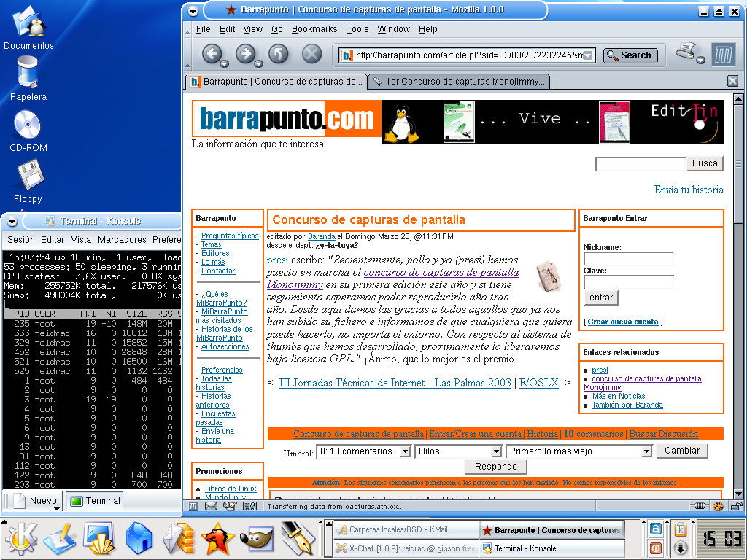
Task: Click the Cambiar button
Action: point(682,451)
